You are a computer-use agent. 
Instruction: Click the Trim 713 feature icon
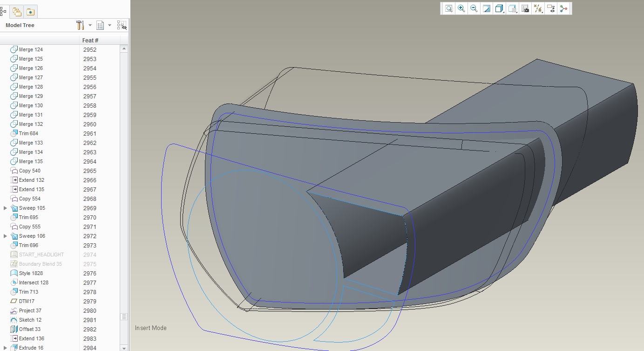click(14, 292)
